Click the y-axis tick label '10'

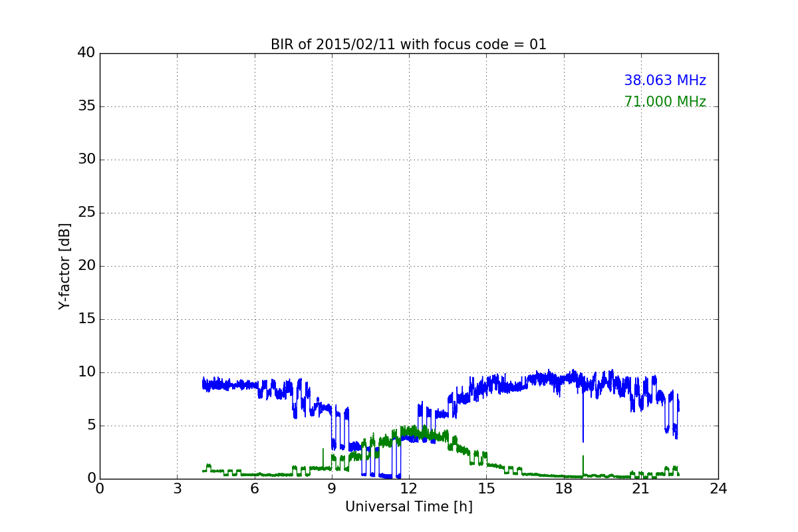(x=86, y=372)
